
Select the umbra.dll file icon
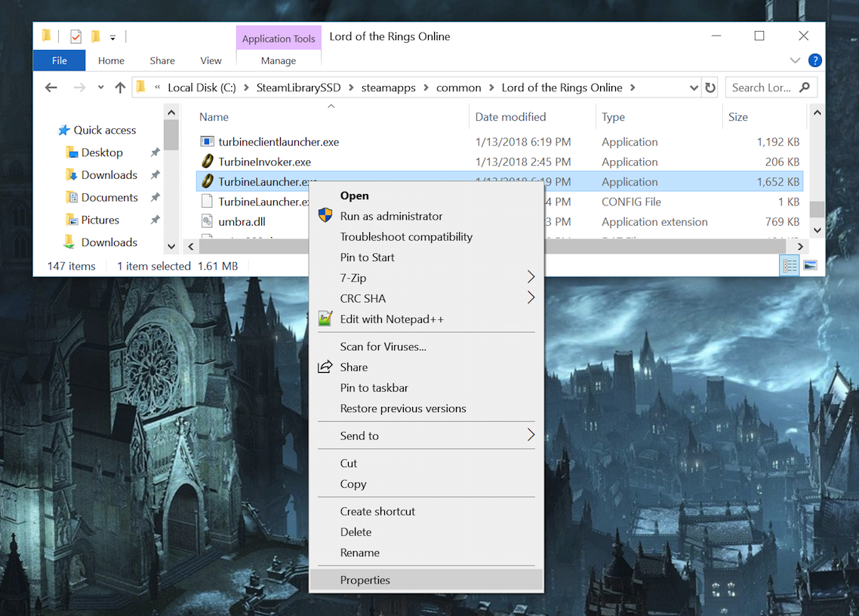[208, 222]
